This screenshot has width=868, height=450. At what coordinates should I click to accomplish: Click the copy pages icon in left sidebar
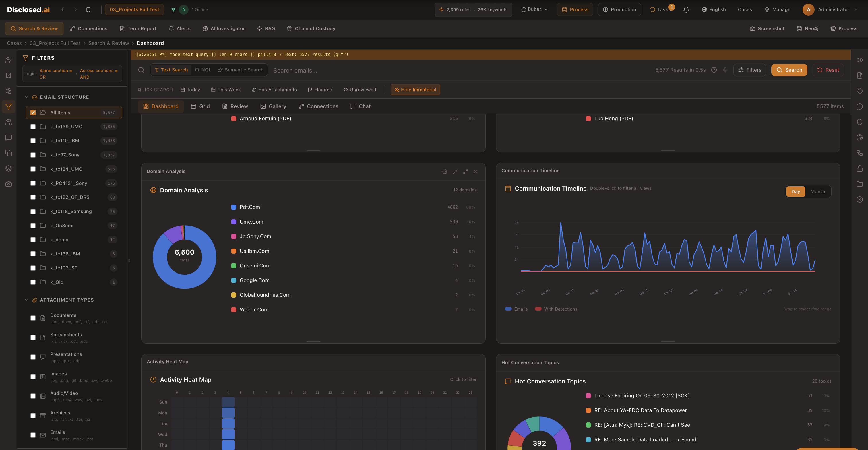click(9, 153)
